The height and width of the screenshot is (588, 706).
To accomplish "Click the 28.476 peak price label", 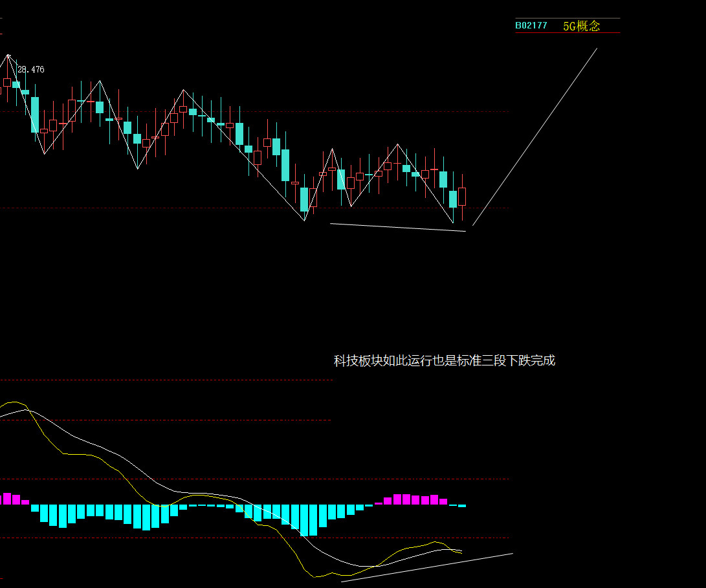I will (31, 70).
